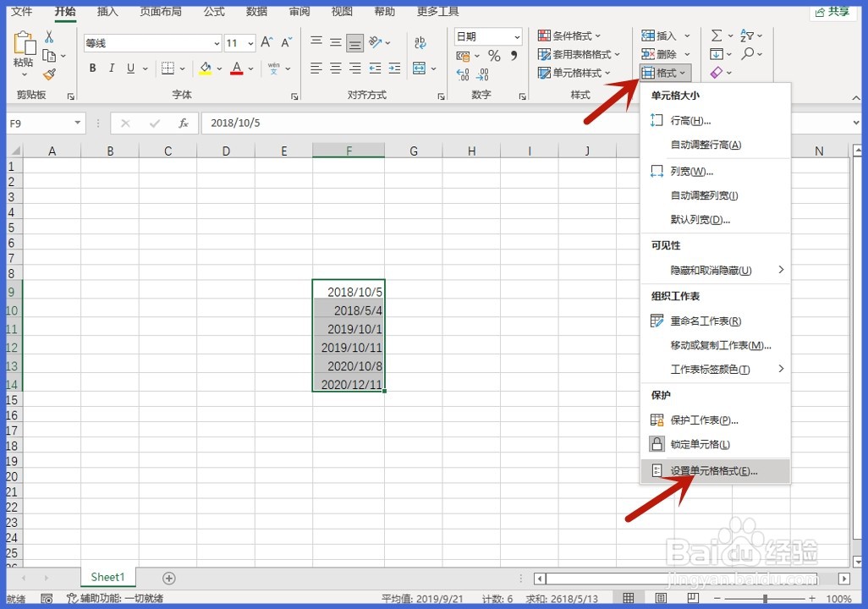
Task: Toggle bottom align button
Action: [354, 42]
